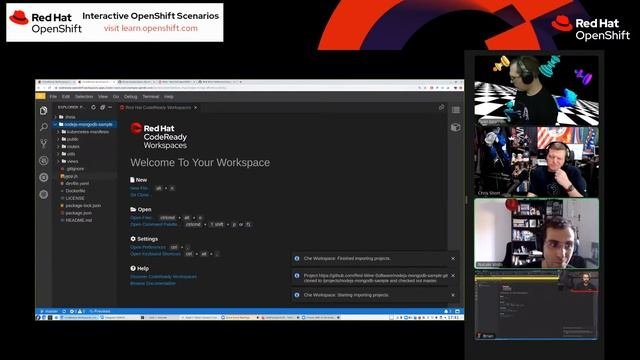Collapse the nodejs-mongodb-sample folder chevron
Image resolution: width=640 pixels, height=360 pixels.
click(x=56, y=124)
